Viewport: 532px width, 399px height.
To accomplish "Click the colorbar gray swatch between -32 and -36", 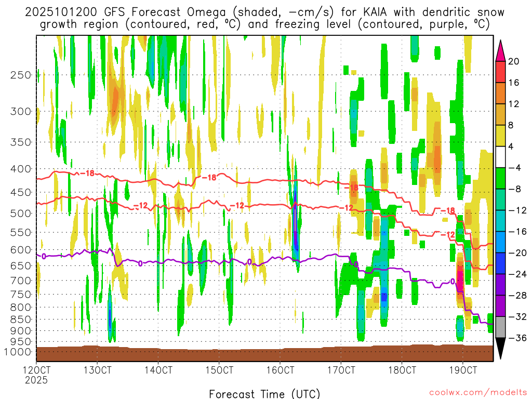I will (500, 327).
